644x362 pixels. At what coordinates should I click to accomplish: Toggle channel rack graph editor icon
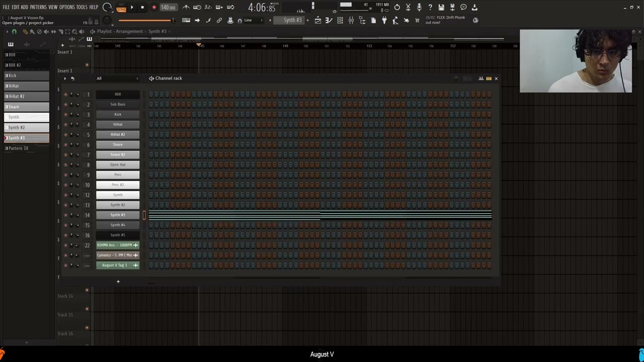pyautogui.click(x=481, y=78)
